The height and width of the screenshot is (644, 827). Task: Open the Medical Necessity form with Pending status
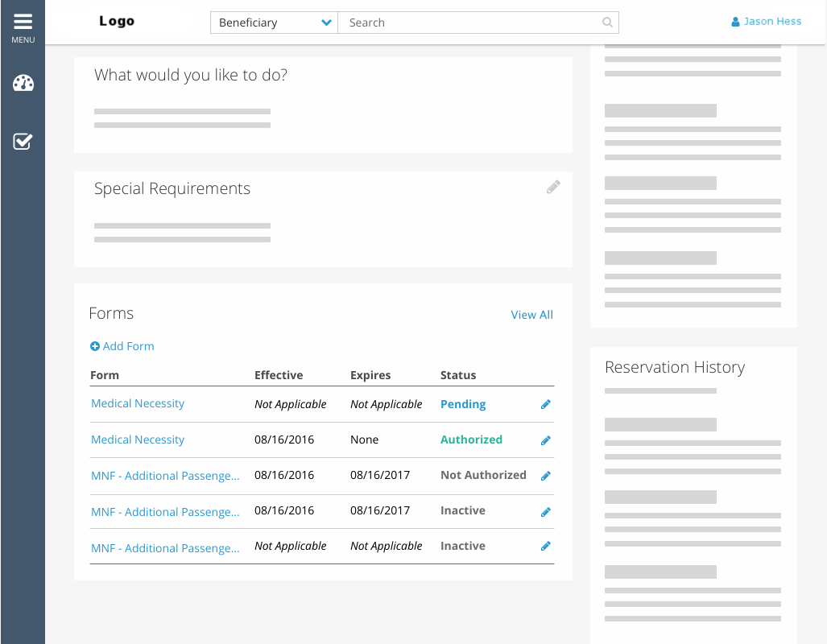point(138,403)
